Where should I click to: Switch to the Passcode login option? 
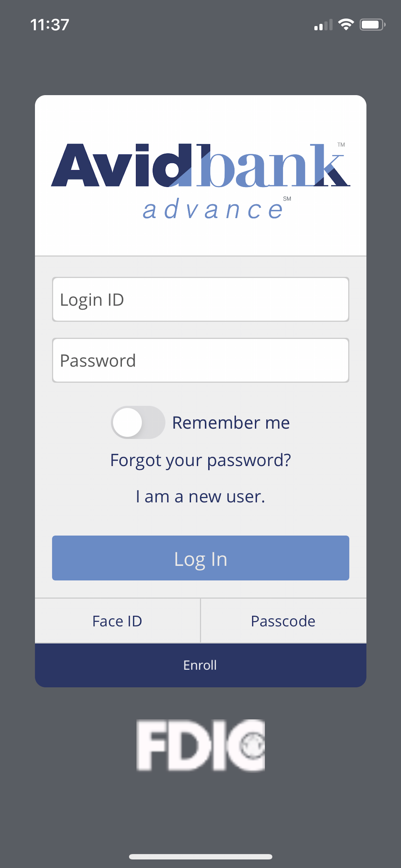(x=283, y=620)
